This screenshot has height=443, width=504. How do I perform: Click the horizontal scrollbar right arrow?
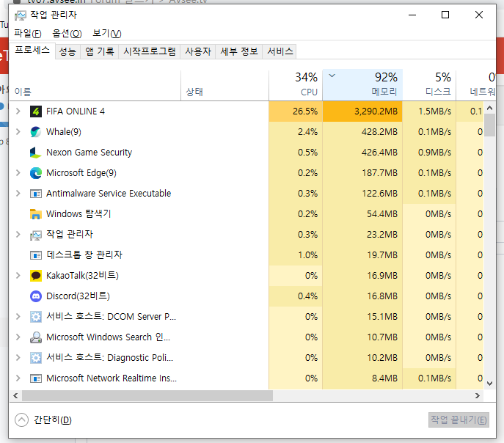(x=478, y=396)
